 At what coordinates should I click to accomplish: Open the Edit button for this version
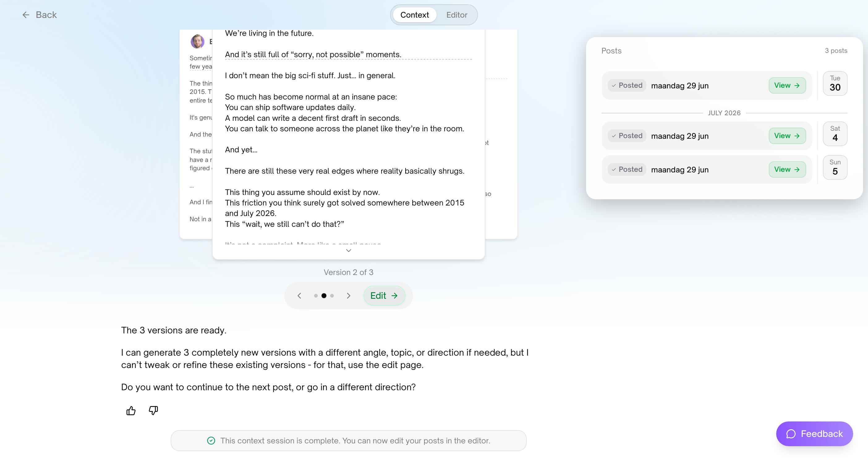click(384, 296)
